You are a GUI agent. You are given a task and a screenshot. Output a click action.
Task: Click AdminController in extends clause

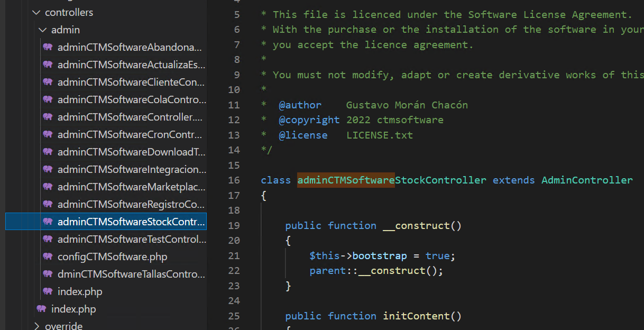click(587, 180)
